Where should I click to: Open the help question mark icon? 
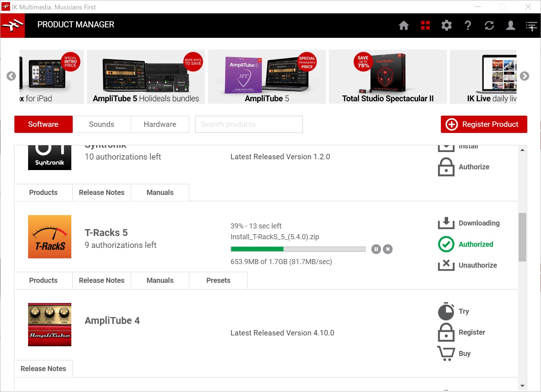pyautogui.click(x=468, y=25)
